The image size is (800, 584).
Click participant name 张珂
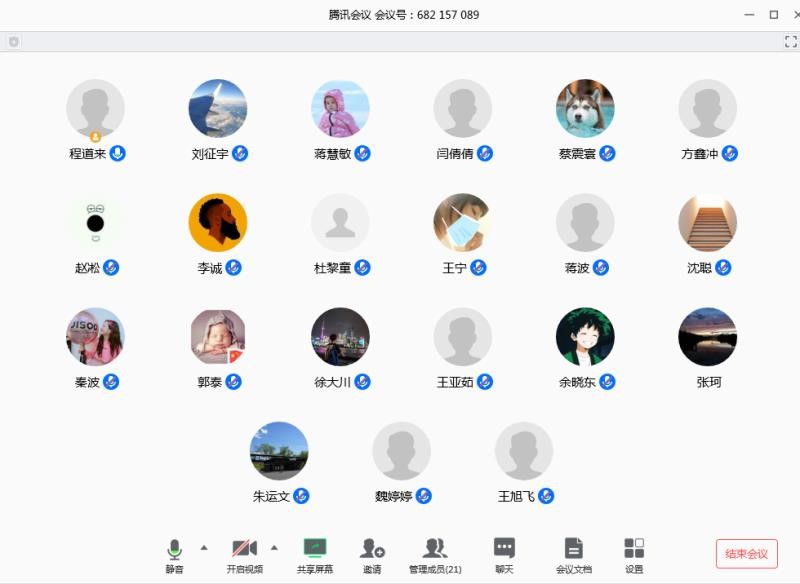708,382
